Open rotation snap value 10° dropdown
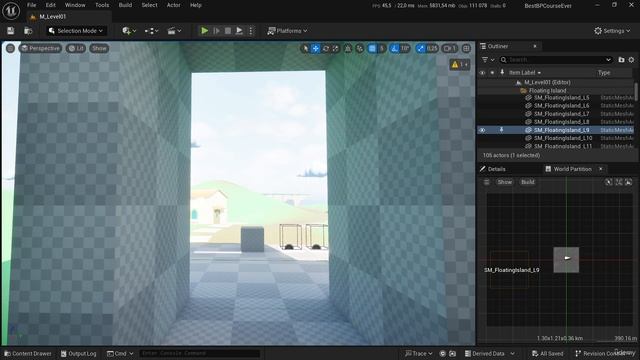This screenshot has width=640, height=360. point(405,48)
